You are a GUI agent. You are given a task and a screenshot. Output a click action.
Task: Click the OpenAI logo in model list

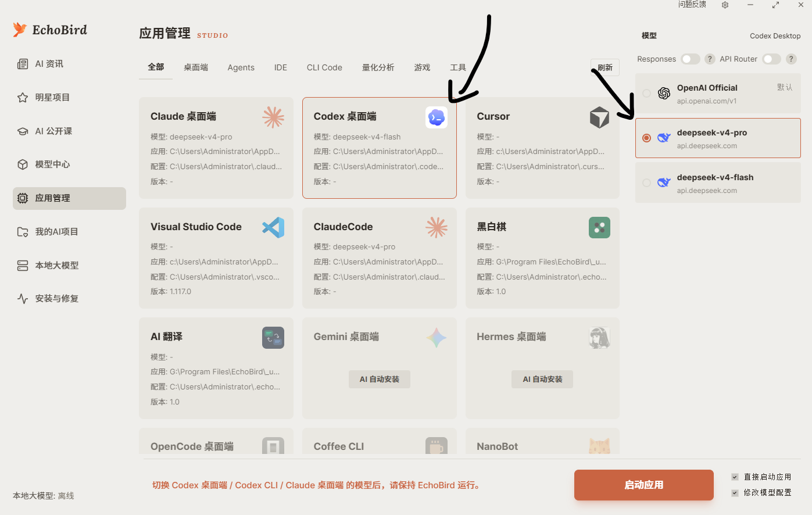664,94
